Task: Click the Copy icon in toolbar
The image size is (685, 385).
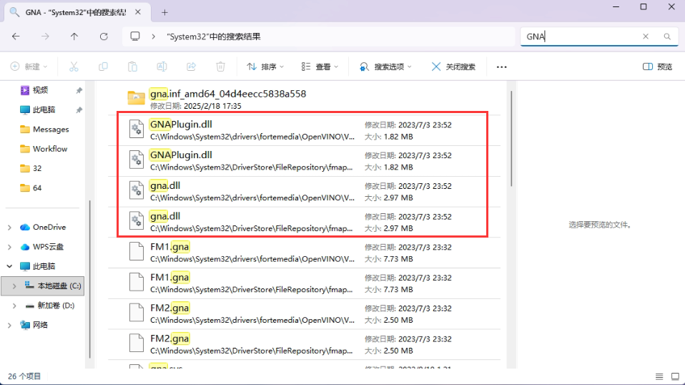Action: coord(103,67)
